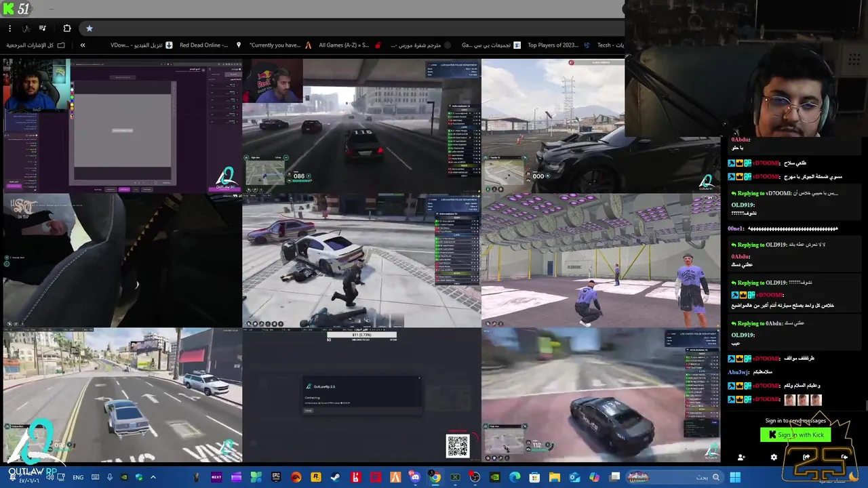
Task: Select the stream with white crashed police car
Action: click(361, 260)
